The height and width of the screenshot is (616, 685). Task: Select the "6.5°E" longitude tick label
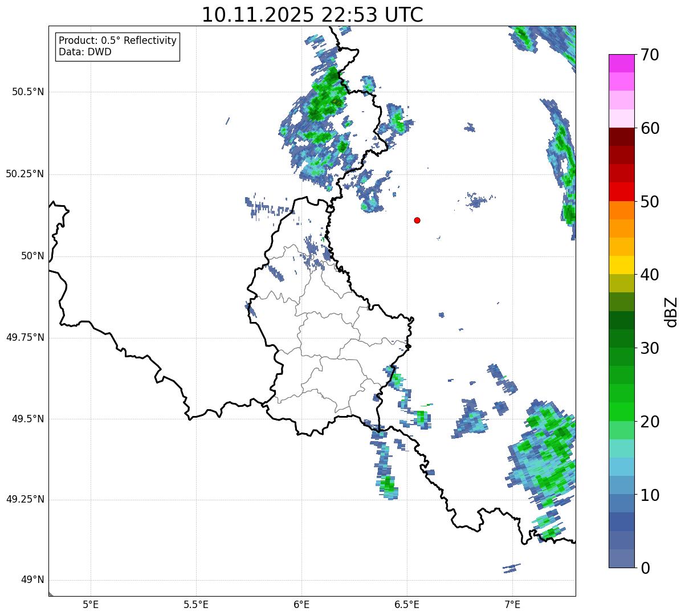407,604
